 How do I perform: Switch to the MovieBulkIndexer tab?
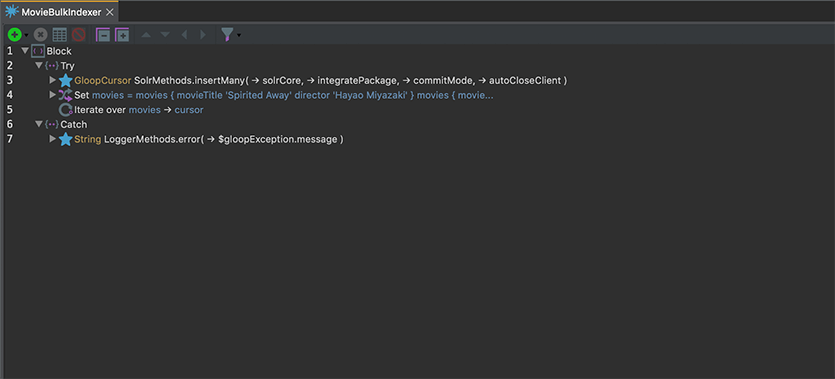point(60,12)
